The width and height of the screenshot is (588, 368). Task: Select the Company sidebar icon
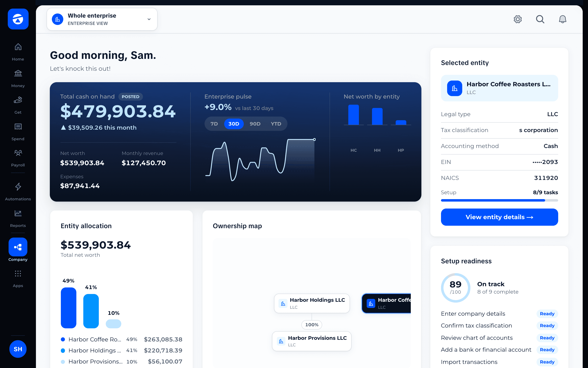pyautogui.click(x=18, y=247)
